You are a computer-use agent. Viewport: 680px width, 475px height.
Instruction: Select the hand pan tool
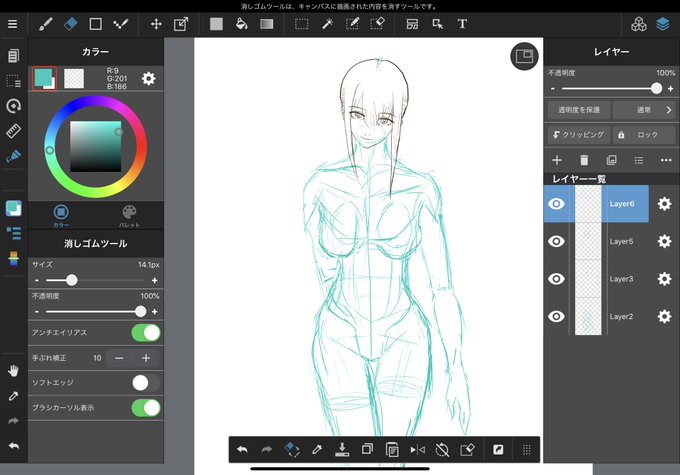13,370
